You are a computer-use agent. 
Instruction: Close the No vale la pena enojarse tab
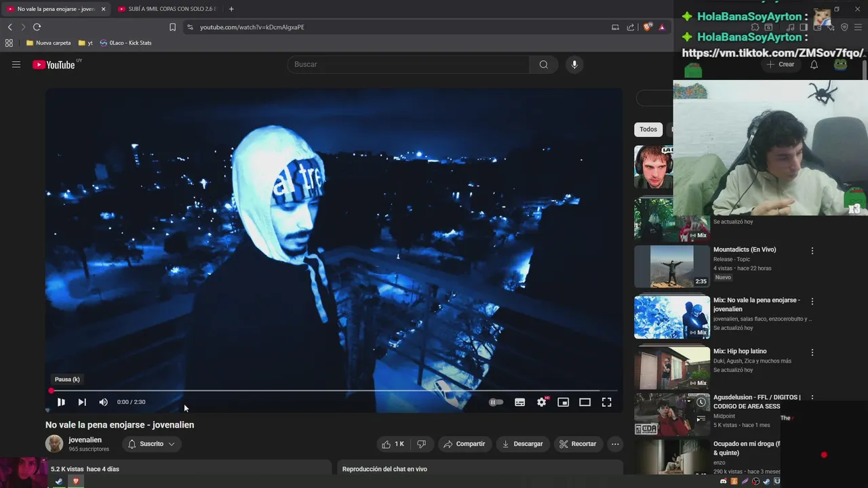click(104, 9)
